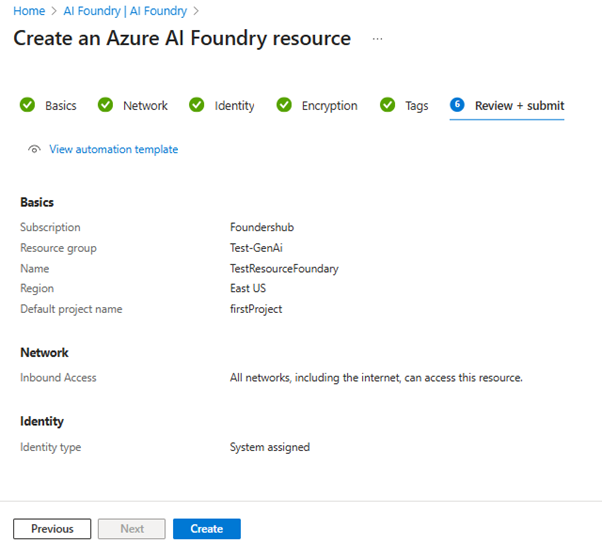This screenshot has height=543, width=602.
Task: Click the disabled Next button
Action: coord(132,529)
